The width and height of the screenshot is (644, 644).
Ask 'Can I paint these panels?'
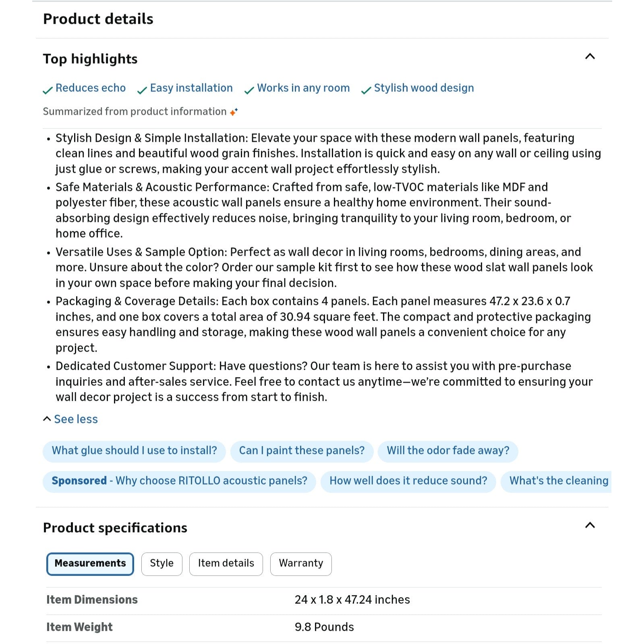tap(302, 451)
